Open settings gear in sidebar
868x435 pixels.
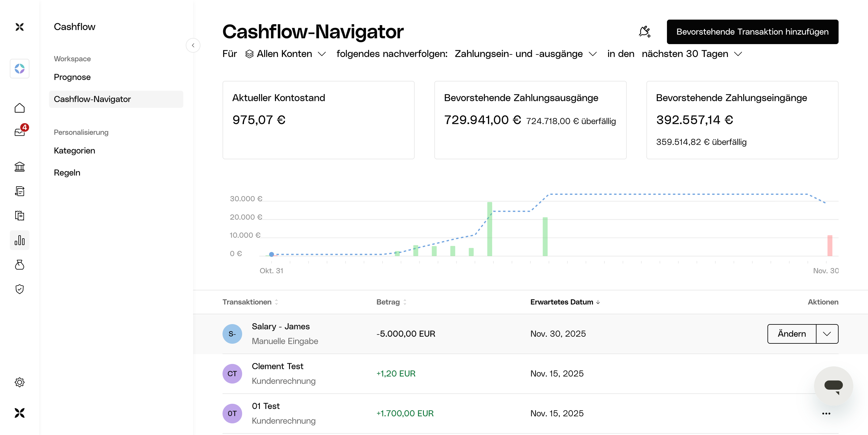coord(20,382)
